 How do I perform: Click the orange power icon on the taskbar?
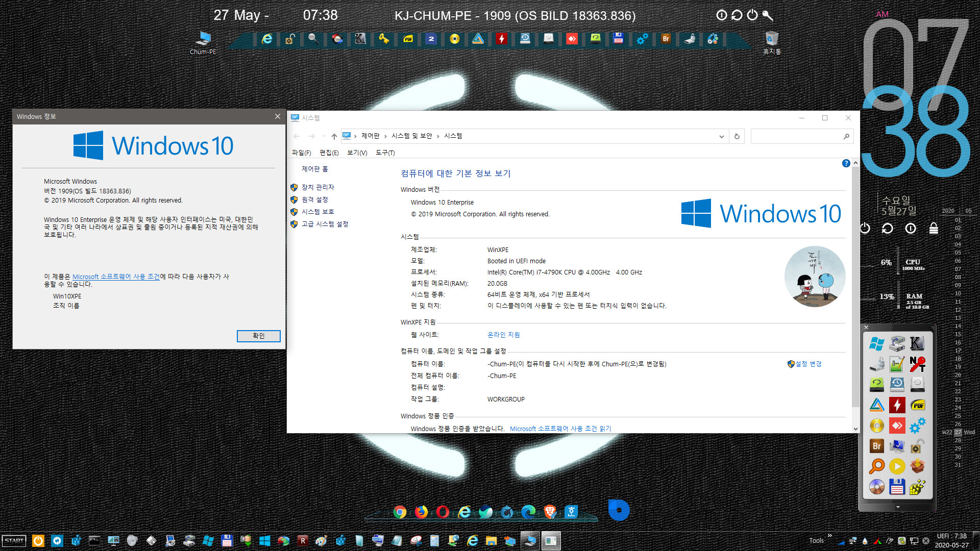pos(38,541)
